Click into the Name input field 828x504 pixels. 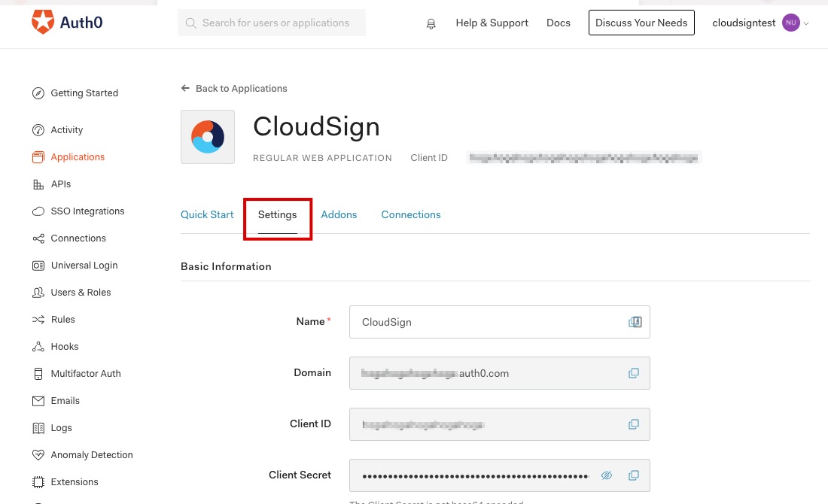tap(500, 322)
